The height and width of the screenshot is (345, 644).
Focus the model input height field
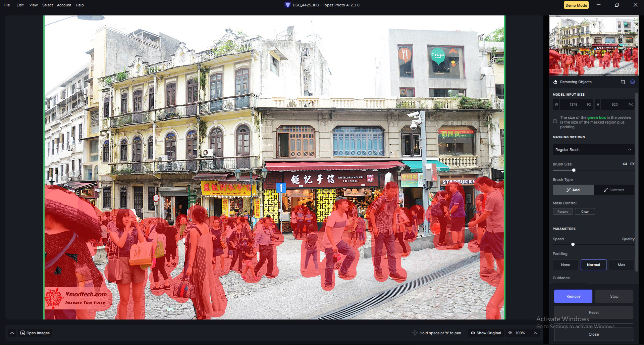point(614,104)
